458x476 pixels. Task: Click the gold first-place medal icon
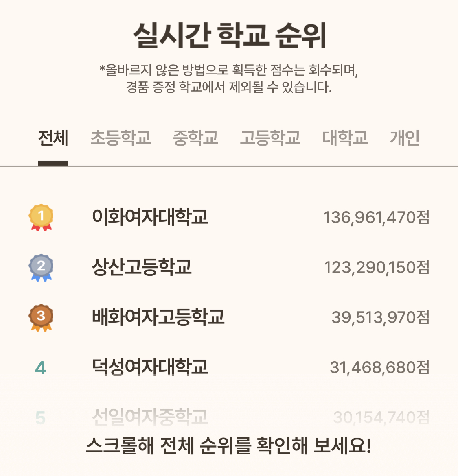point(41,218)
